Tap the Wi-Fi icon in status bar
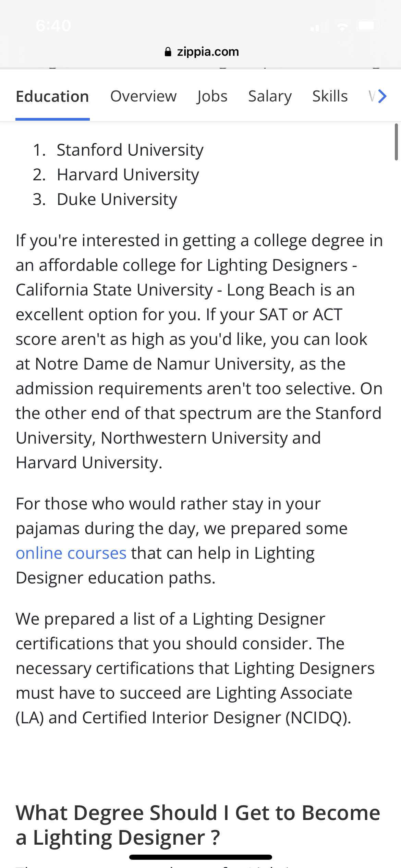The height and width of the screenshot is (868, 401). pos(342,26)
